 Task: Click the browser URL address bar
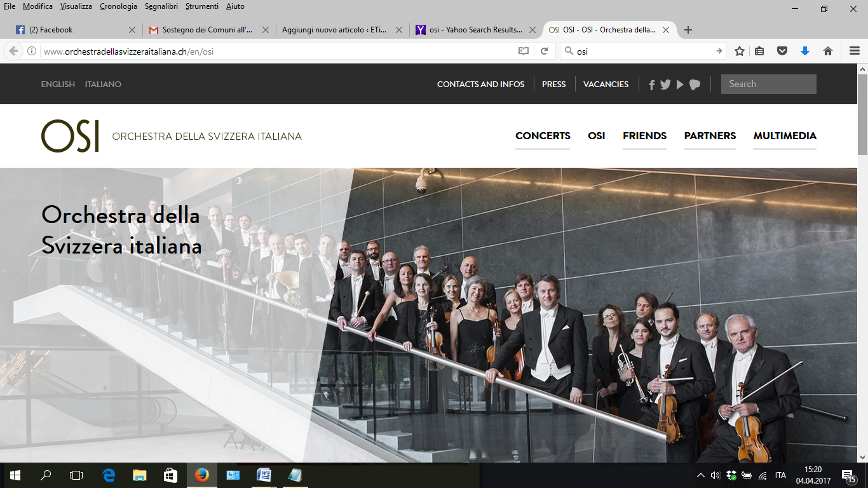(x=280, y=51)
